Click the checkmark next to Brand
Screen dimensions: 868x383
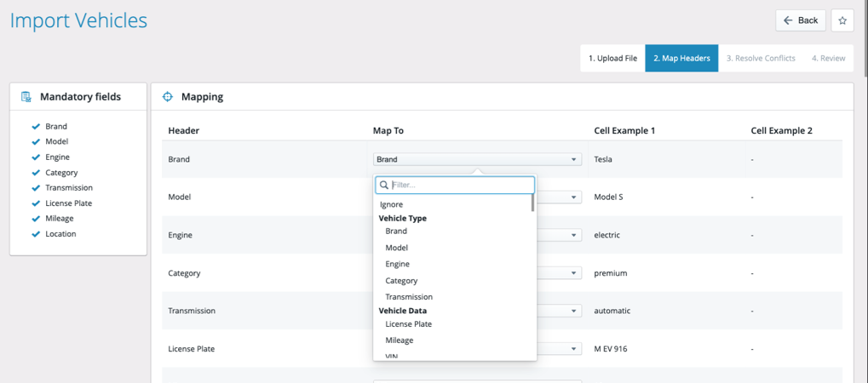(36, 127)
